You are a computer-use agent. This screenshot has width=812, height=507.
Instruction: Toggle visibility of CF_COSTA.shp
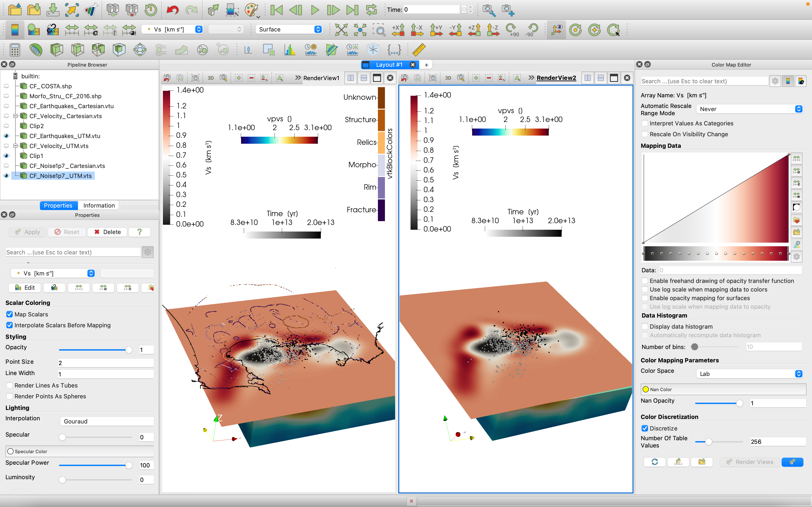pyautogui.click(x=6, y=86)
